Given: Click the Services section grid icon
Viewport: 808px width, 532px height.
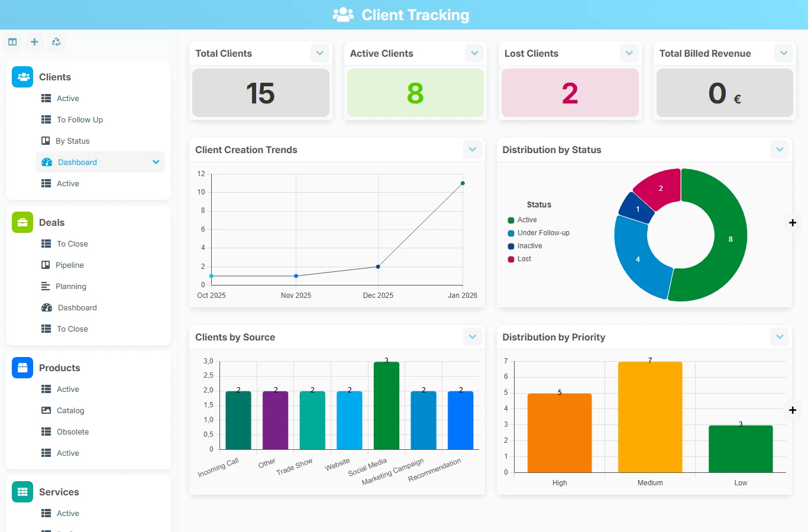Looking at the screenshot, I should 22,492.
